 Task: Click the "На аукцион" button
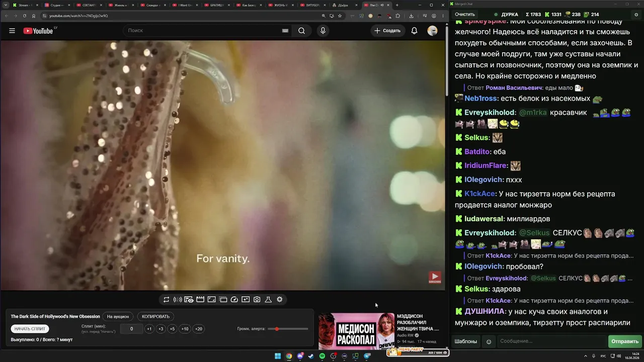(118, 317)
